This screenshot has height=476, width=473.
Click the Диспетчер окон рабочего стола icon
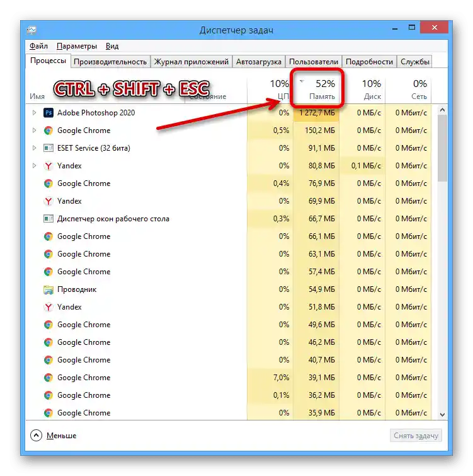click(48, 219)
